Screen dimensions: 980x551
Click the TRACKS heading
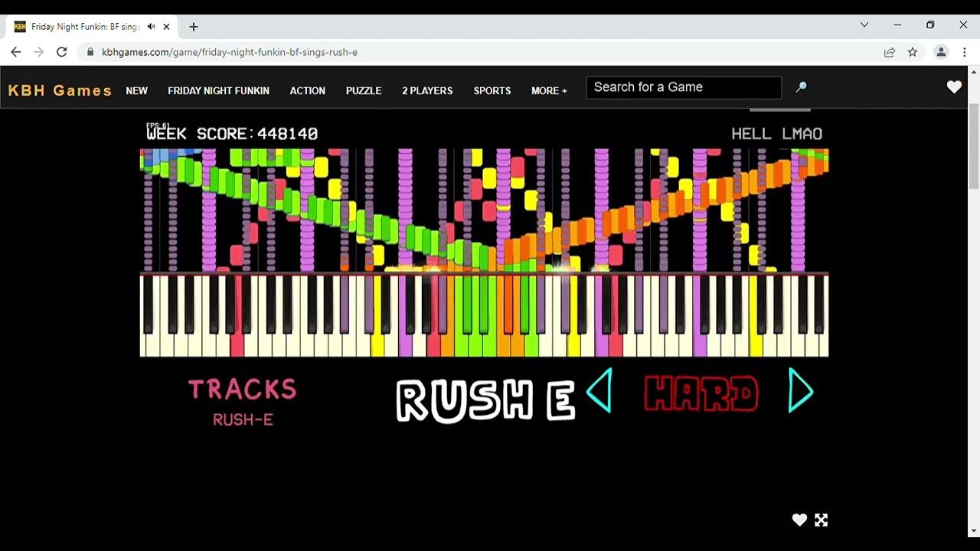point(243,389)
